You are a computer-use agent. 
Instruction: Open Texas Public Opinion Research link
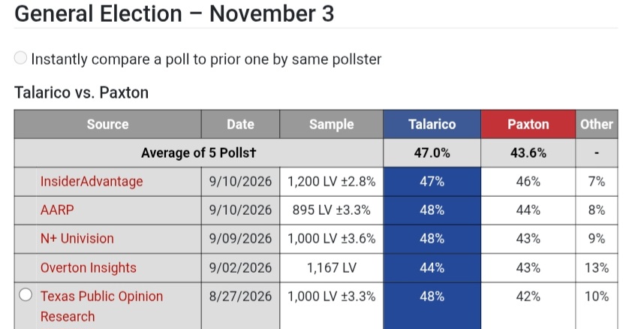(x=101, y=306)
